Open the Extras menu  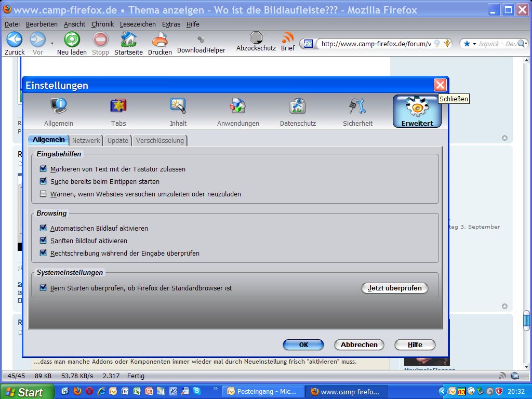[171, 24]
